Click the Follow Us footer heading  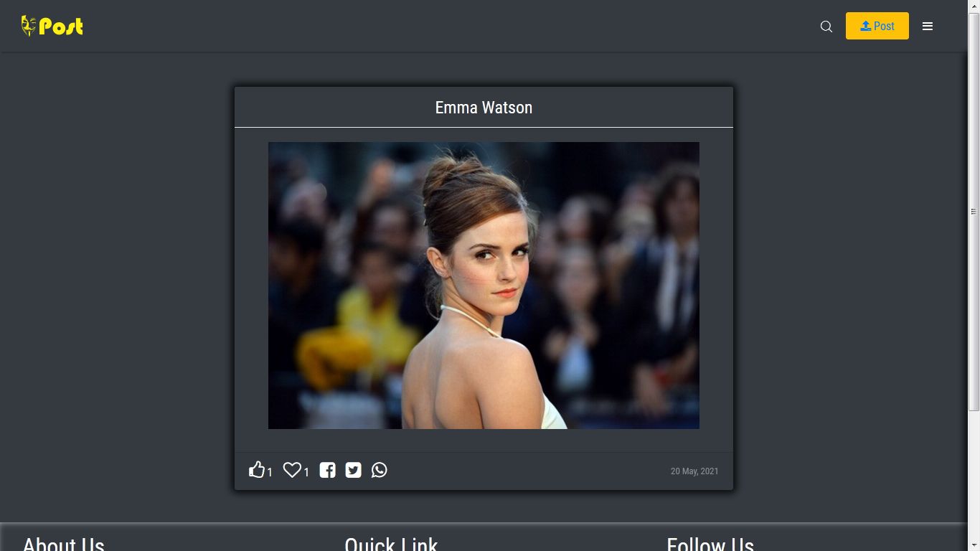coord(710,544)
